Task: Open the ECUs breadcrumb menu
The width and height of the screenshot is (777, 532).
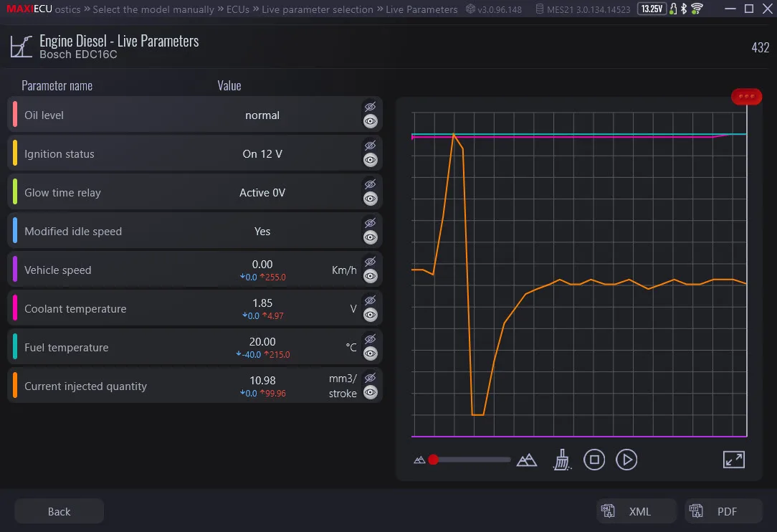Action: pyautogui.click(x=237, y=9)
